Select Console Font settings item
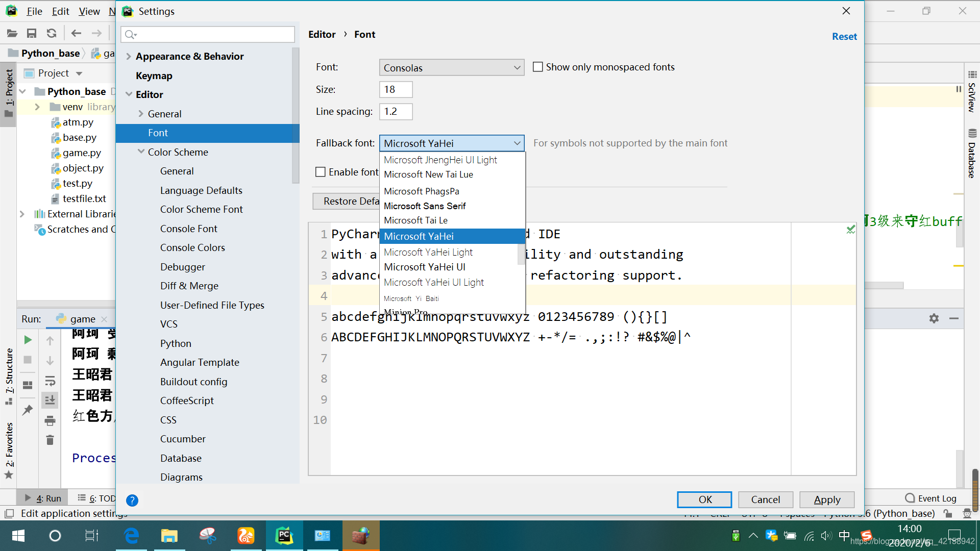Viewport: 980px width, 551px height. click(x=189, y=229)
